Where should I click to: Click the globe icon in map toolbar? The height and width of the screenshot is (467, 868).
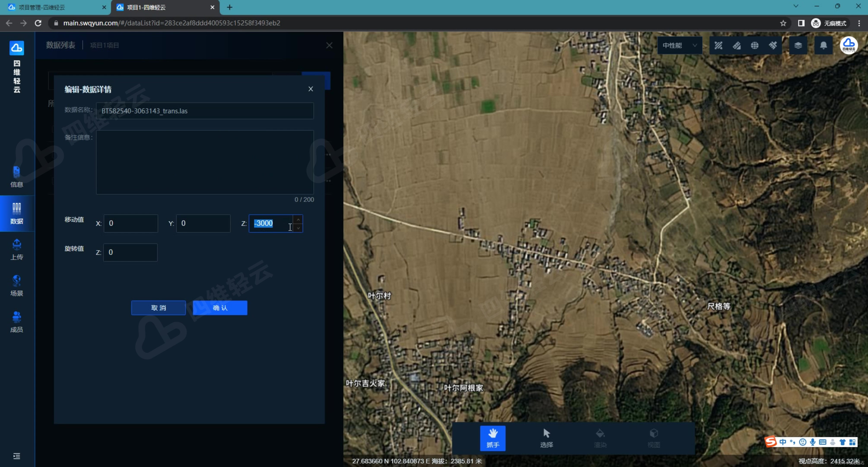point(755,46)
